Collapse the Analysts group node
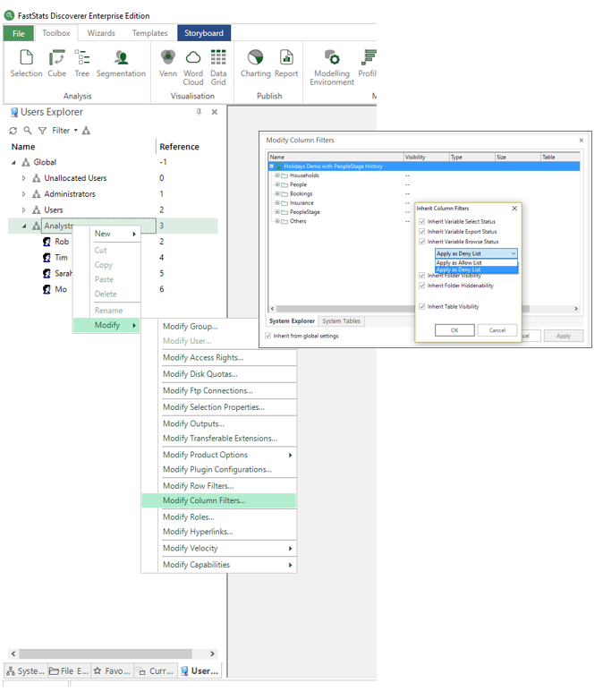This screenshot has height=700, width=603. pos(24,226)
